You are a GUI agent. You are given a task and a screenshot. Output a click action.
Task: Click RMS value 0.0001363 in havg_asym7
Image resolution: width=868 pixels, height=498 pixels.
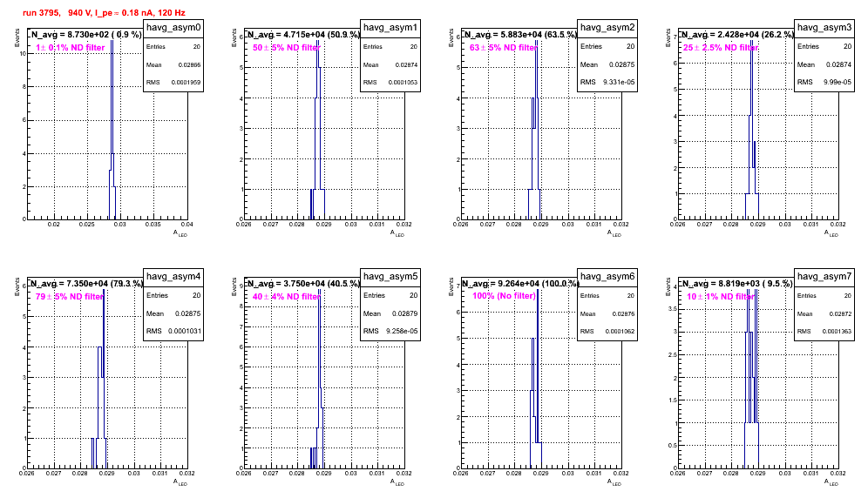pos(837,332)
